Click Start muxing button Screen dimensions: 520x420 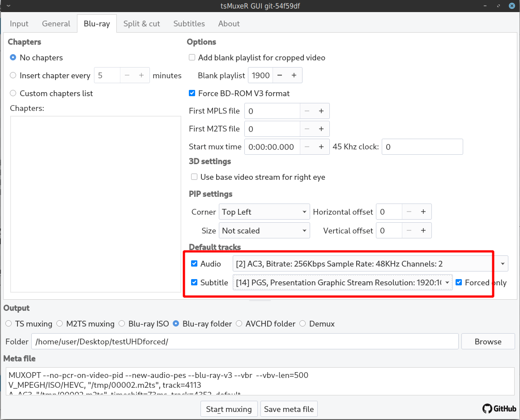click(229, 409)
